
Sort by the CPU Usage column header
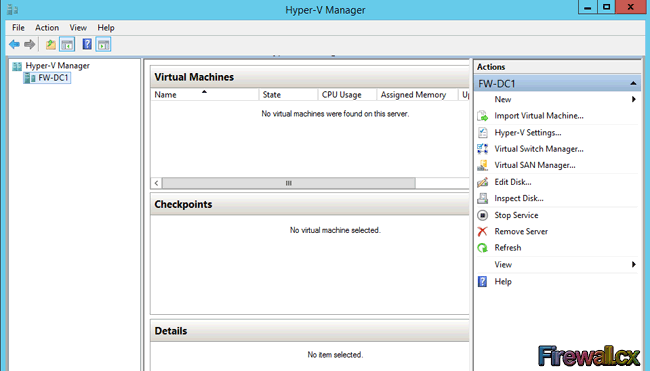pyautogui.click(x=347, y=95)
